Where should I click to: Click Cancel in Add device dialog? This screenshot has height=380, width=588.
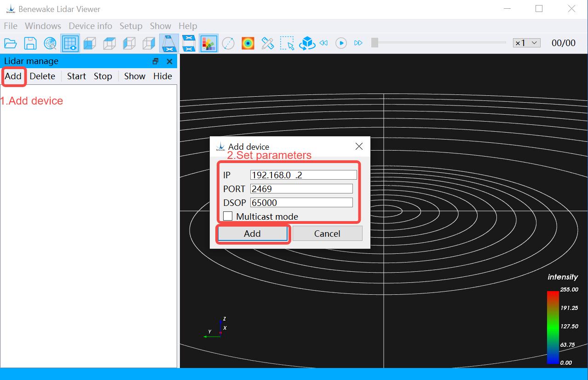(x=327, y=234)
